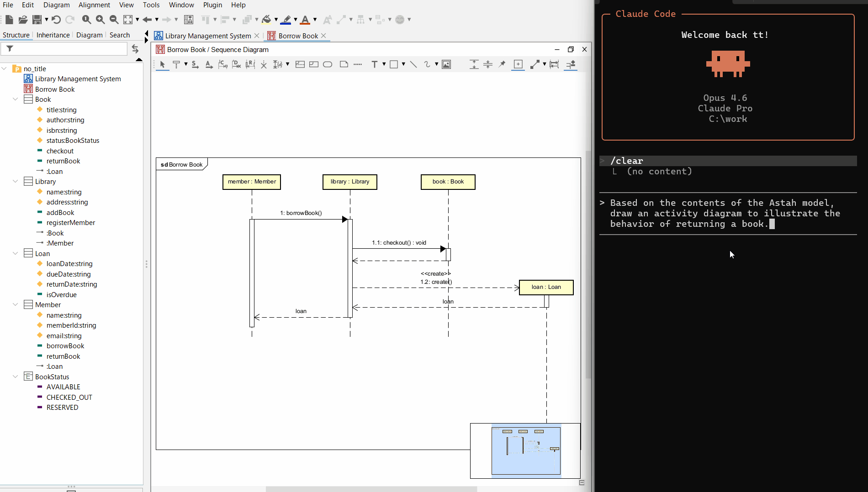Image resolution: width=868 pixels, height=492 pixels.
Task: Open the font color dropdown arrow
Action: (x=313, y=20)
